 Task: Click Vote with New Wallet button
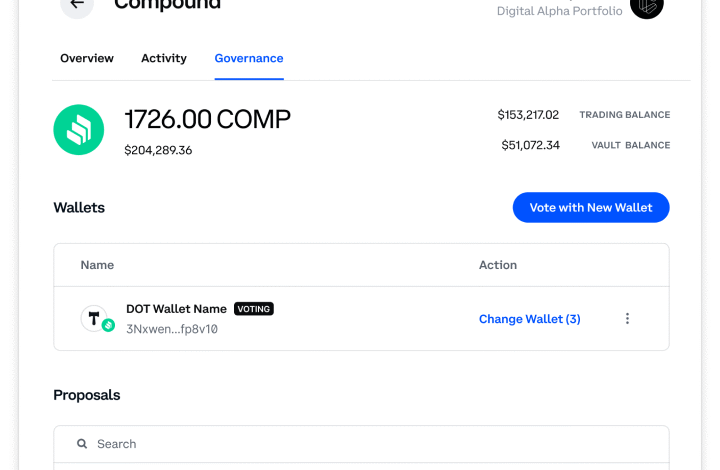[591, 207]
